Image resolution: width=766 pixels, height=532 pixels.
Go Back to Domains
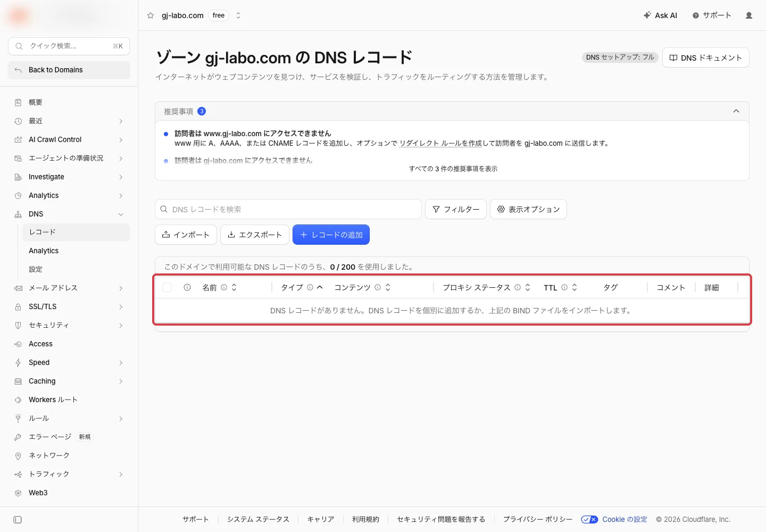(69, 70)
